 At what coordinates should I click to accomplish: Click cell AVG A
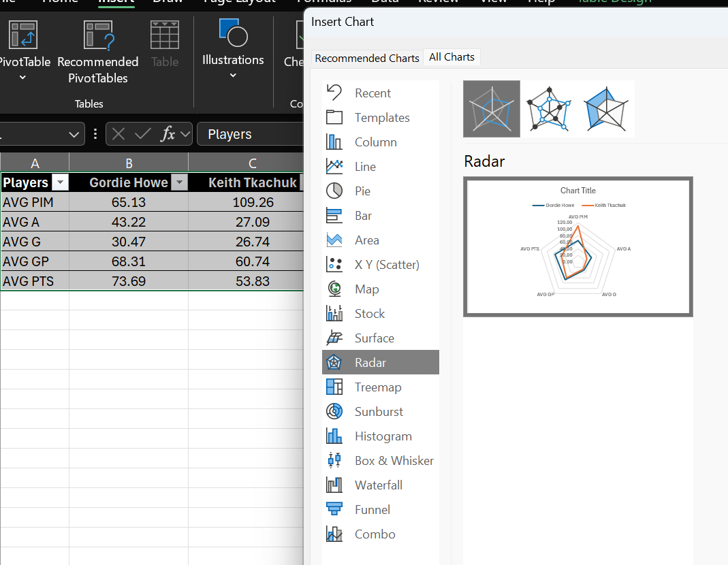pos(35,222)
